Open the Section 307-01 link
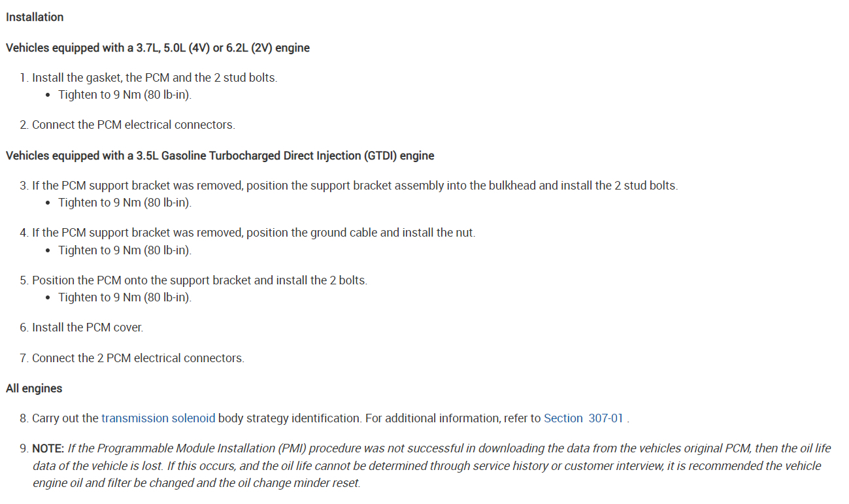This screenshot has width=849, height=504. [x=584, y=418]
